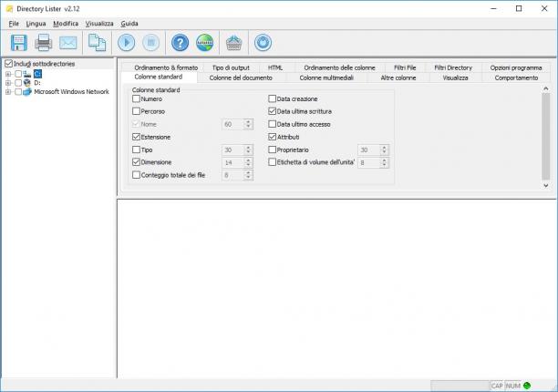Viewport: 558px width, 392px height.
Task: Expand the D: drive tree node
Action: tap(8, 83)
